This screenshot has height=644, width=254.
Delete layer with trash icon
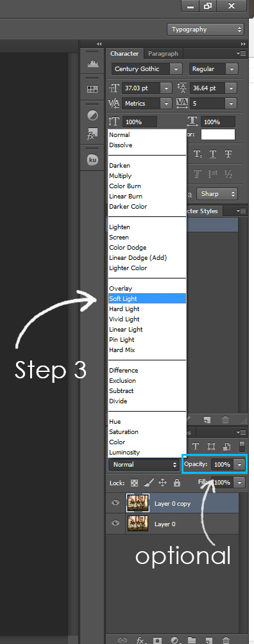226,640
